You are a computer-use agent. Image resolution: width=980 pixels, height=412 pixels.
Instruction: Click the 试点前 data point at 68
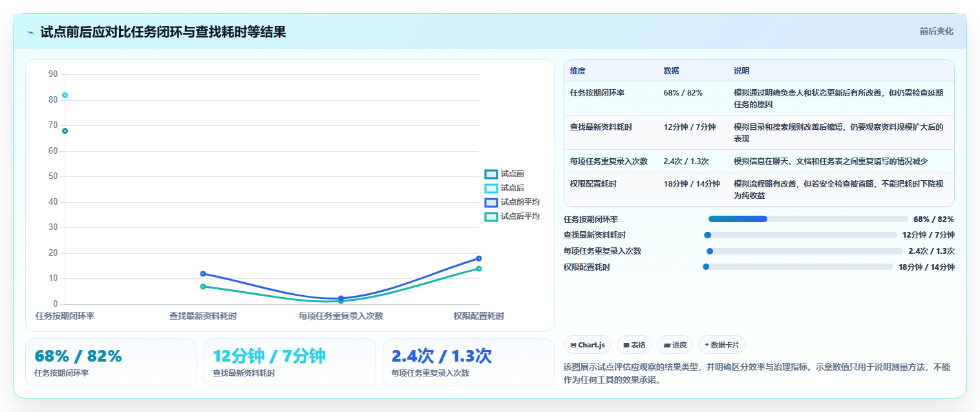click(65, 131)
